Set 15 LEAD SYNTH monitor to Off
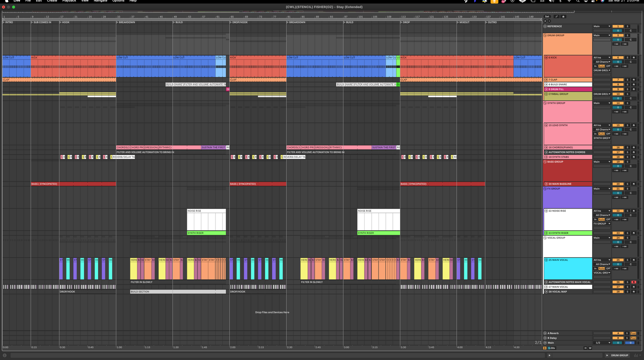This screenshot has width=644, height=360. [608, 134]
